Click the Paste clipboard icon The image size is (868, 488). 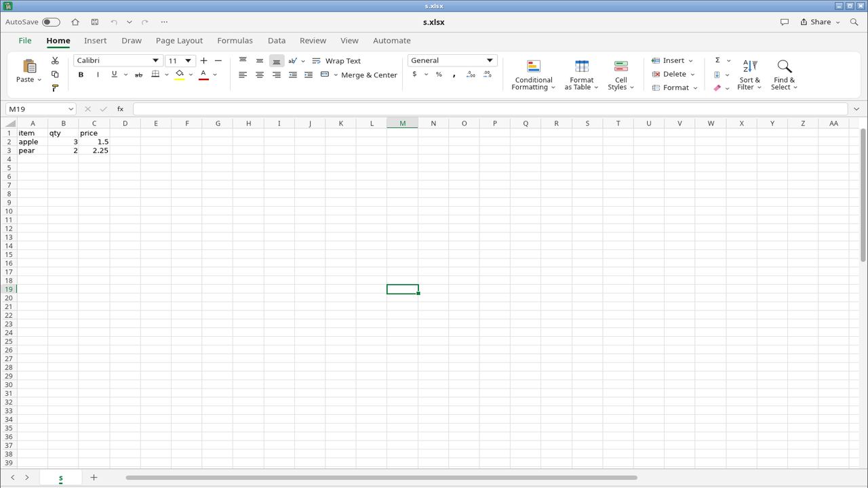click(x=29, y=66)
